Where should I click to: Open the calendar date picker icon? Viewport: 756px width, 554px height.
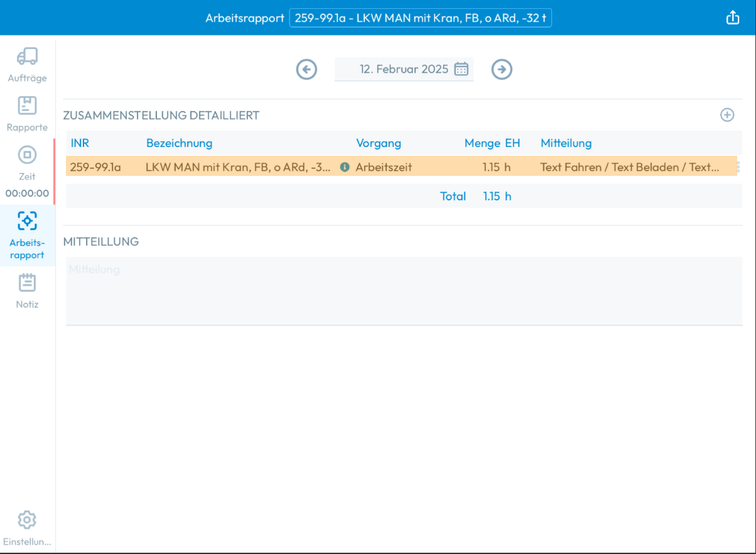coord(461,69)
